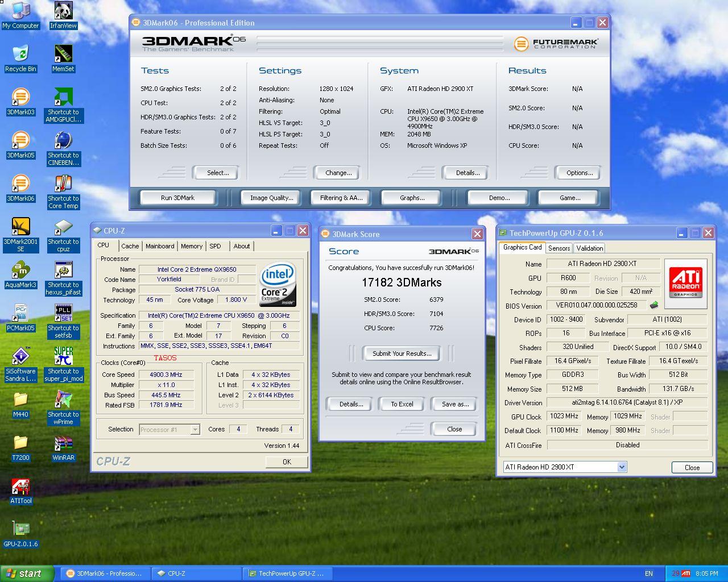Open the M440 folder icon
This screenshot has height=582, width=728.
(20, 404)
